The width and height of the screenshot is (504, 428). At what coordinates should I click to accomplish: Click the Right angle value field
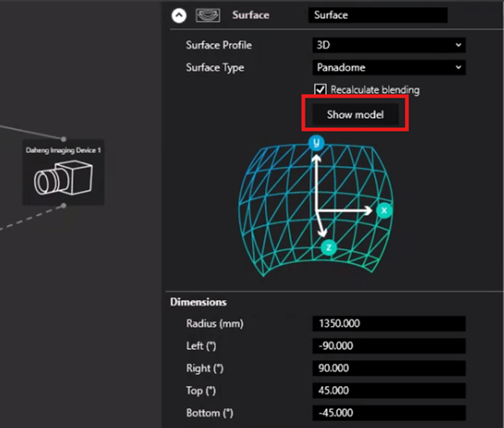coord(389,368)
